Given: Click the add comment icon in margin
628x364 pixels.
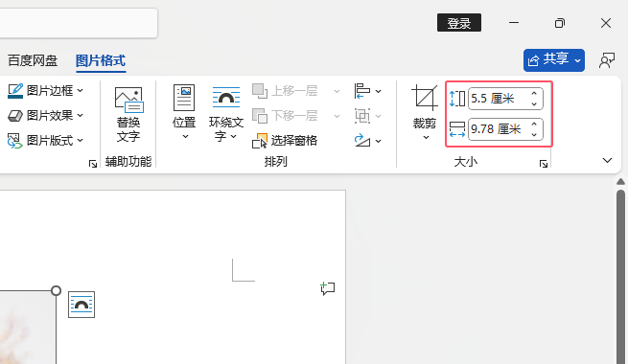Looking at the screenshot, I should click(328, 288).
